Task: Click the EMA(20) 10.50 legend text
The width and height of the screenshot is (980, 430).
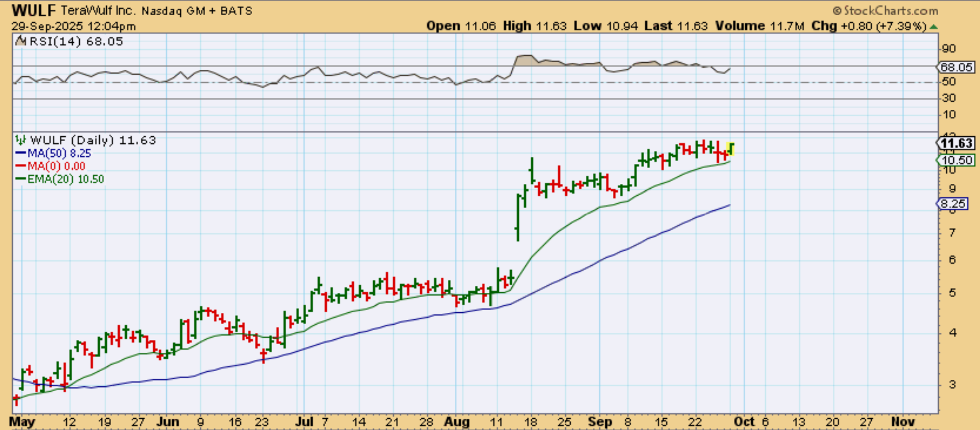Action: 66,179
